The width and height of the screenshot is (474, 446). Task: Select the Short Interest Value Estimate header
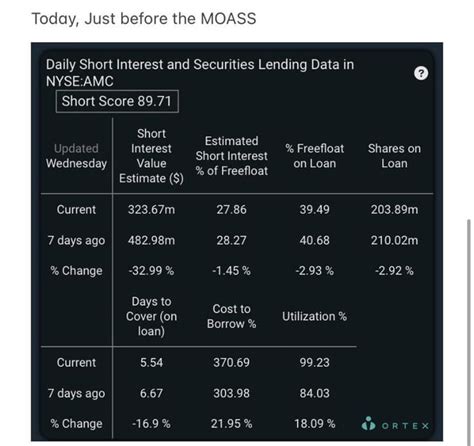point(151,156)
